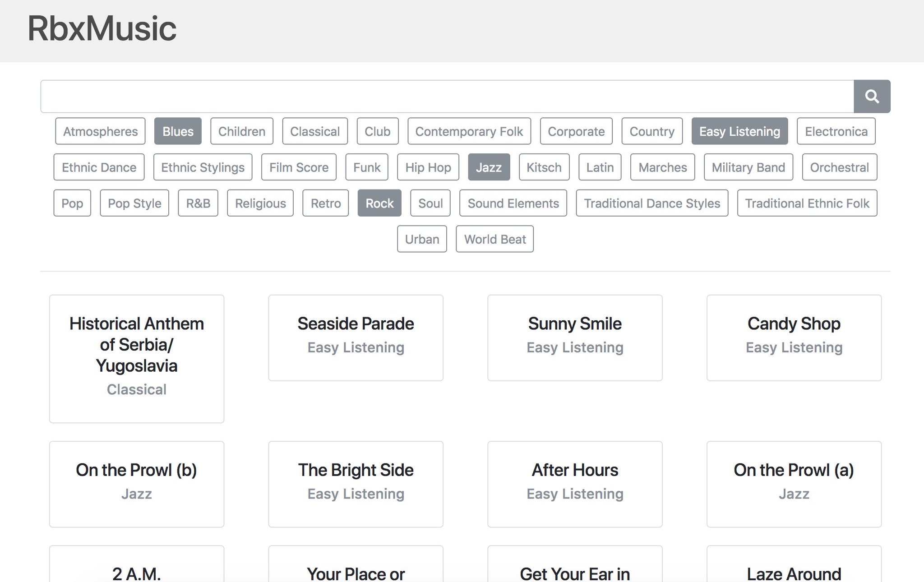Toggle the Hip Hop genre tag
The height and width of the screenshot is (582, 924).
coord(428,167)
